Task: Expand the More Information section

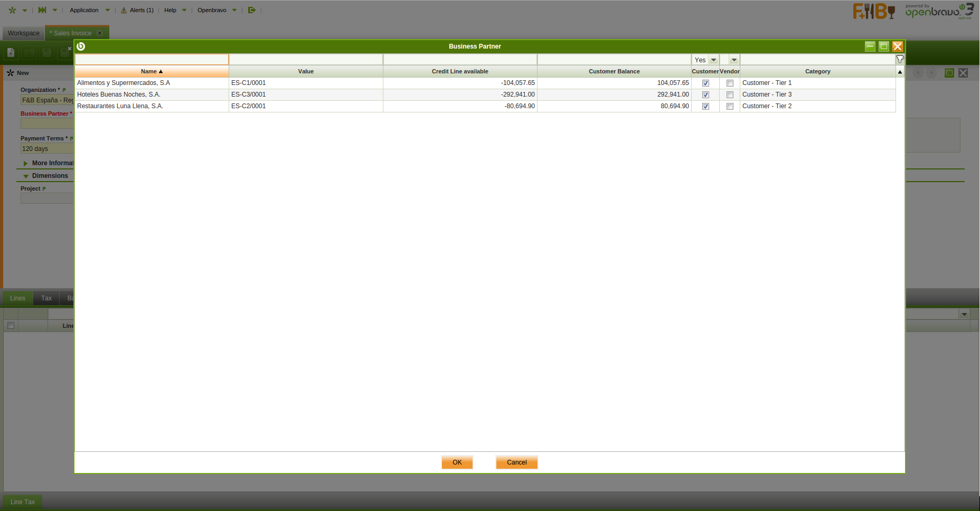Action: pos(25,164)
